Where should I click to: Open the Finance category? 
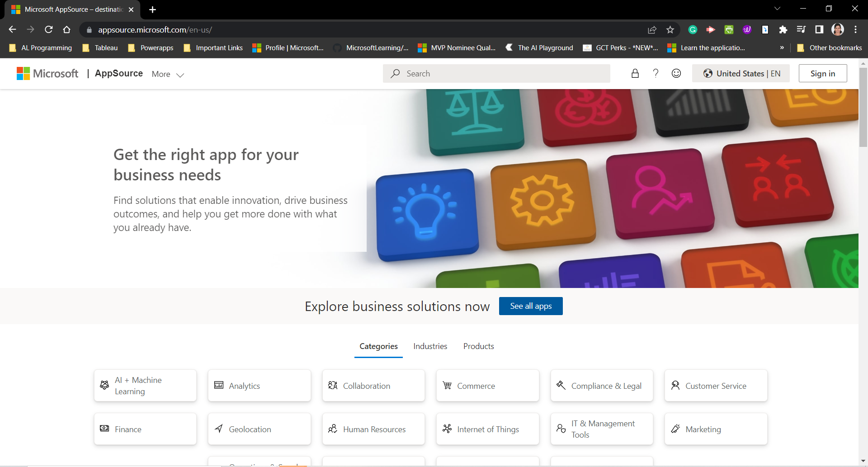145,429
